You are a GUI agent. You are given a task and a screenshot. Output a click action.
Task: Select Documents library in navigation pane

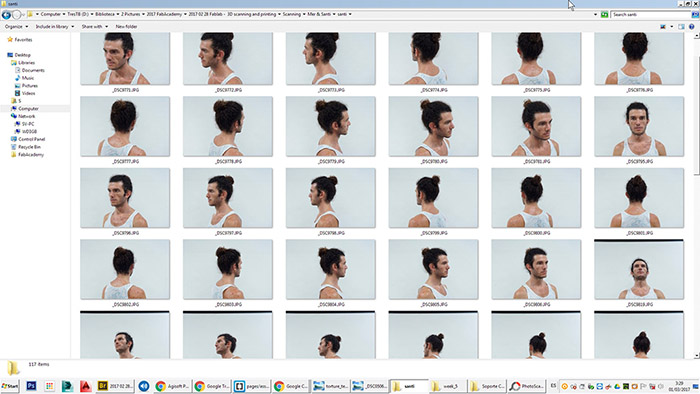point(33,70)
